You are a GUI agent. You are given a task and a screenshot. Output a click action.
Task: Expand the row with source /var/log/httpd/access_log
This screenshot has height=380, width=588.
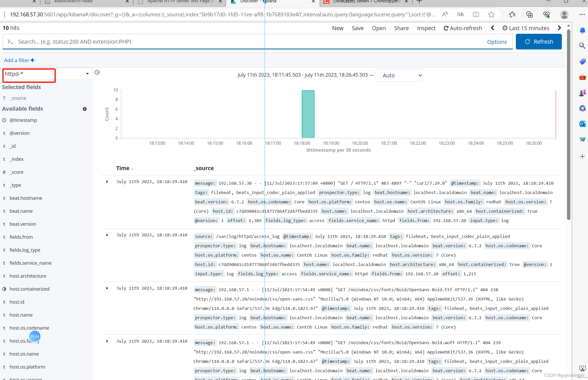tap(107, 235)
